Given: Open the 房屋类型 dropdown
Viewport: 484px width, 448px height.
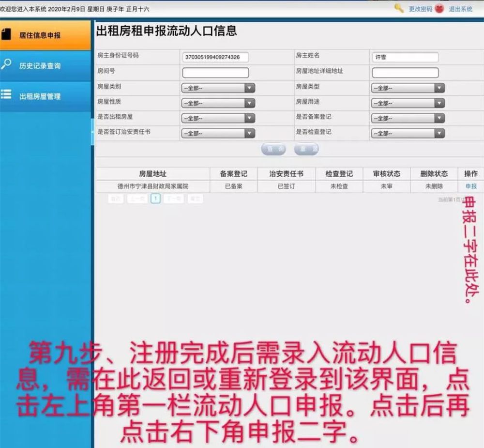Looking at the screenshot, I should (x=408, y=88).
